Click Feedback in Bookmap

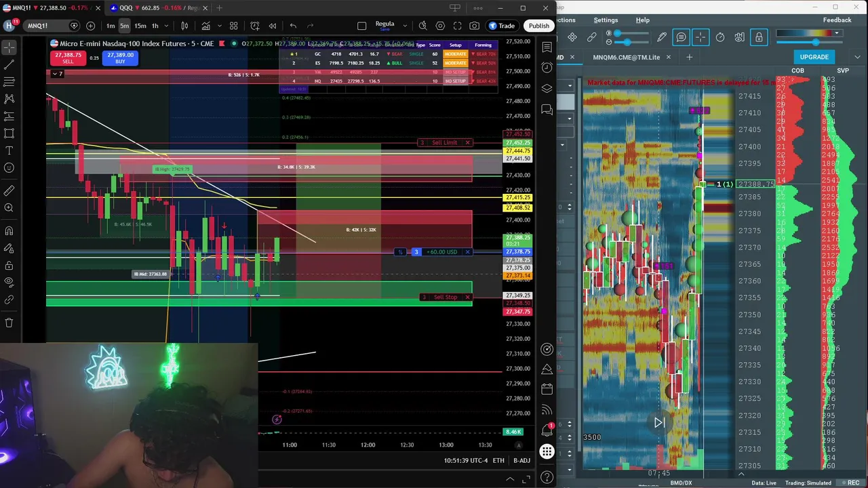[837, 20]
